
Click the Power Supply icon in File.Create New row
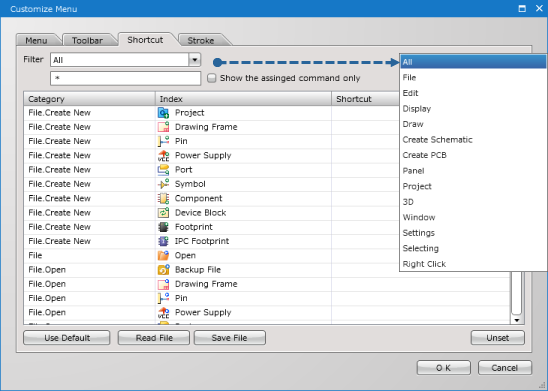[x=163, y=155]
